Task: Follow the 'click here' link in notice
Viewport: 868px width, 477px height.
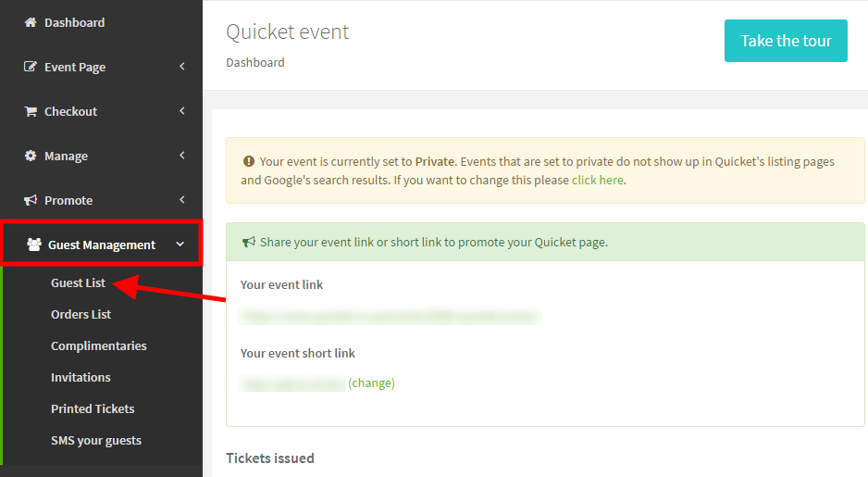Action: [597, 180]
